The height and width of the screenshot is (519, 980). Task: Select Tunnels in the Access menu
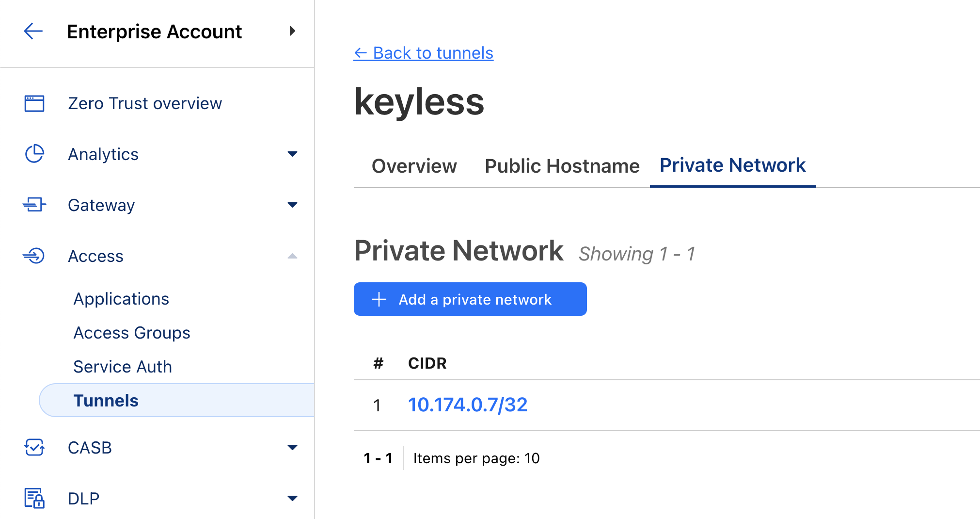tap(106, 400)
